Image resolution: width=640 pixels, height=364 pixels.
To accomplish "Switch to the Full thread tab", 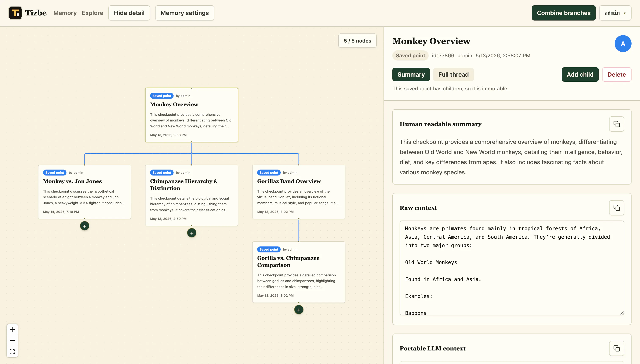I will click(453, 74).
